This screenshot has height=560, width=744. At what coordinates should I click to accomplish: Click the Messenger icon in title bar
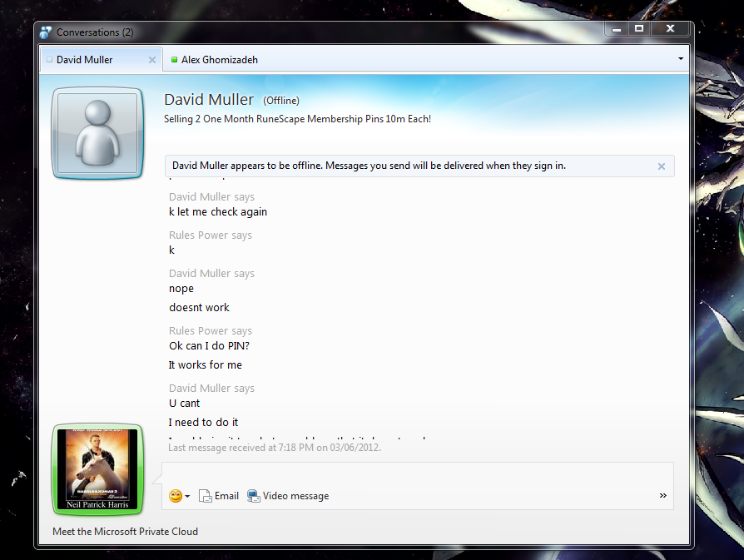click(x=46, y=32)
